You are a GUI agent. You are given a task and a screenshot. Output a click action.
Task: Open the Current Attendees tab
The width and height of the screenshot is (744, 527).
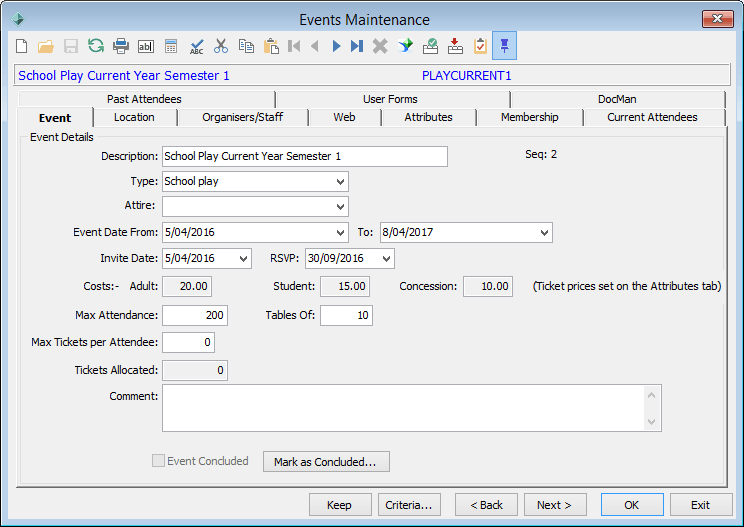tap(652, 117)
